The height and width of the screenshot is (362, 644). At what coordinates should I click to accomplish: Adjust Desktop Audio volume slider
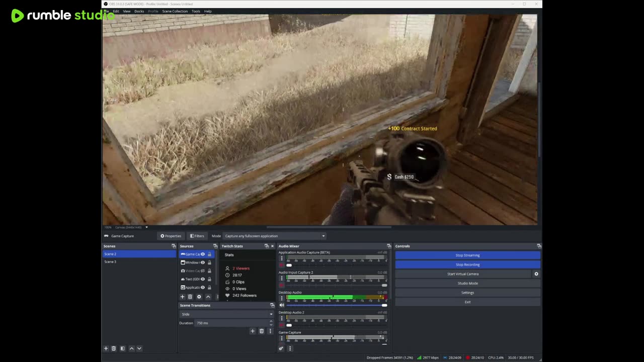(x=337, y=305)
